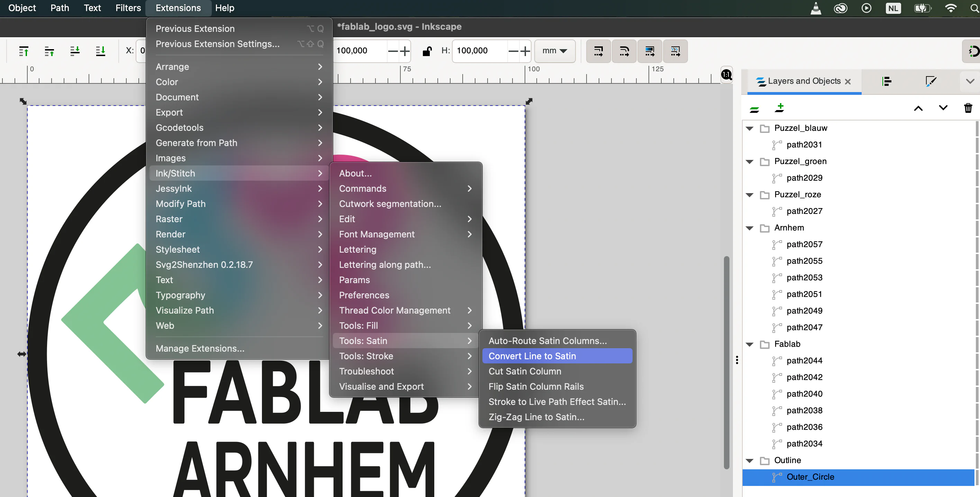Toggle width/height lock icon
The height and width of the screenshot is (497, 980).
coord(427,51)
